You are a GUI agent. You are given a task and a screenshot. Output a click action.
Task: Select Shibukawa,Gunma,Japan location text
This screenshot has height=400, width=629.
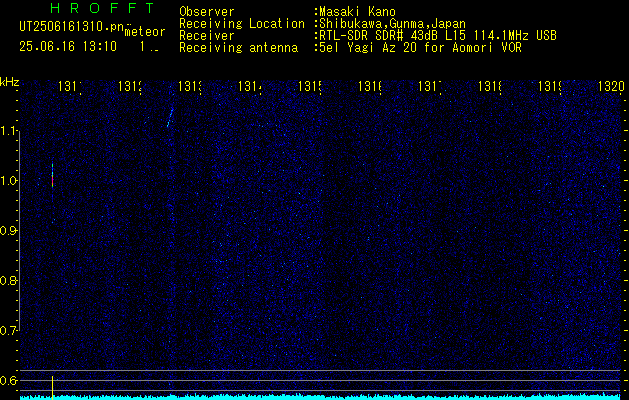coord(392,24)
